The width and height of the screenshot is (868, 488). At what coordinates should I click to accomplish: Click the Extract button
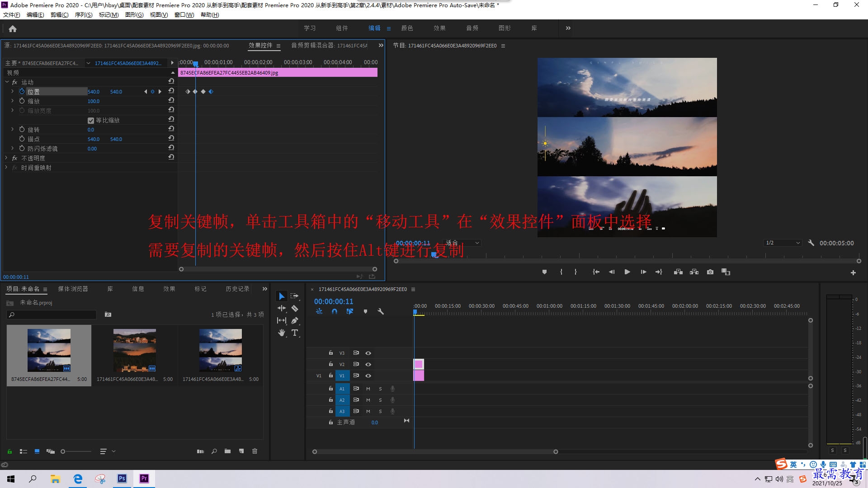(694, 272)
